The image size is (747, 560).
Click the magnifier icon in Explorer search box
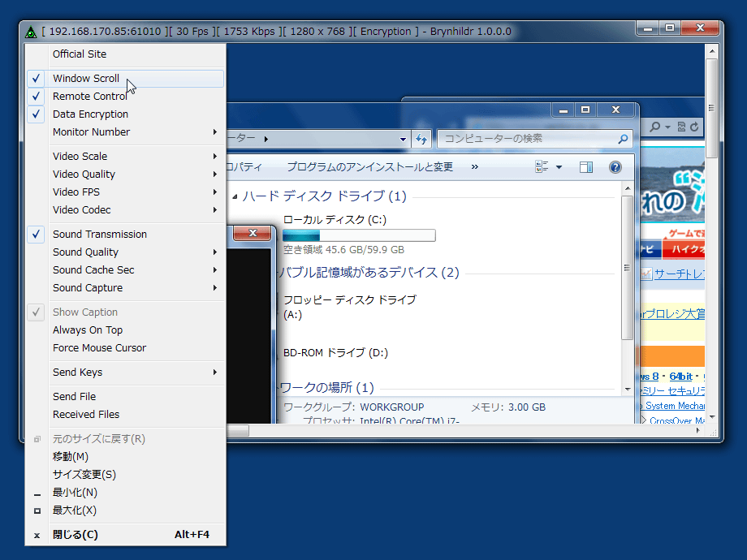pyautogui.click(x=623, y=139)
